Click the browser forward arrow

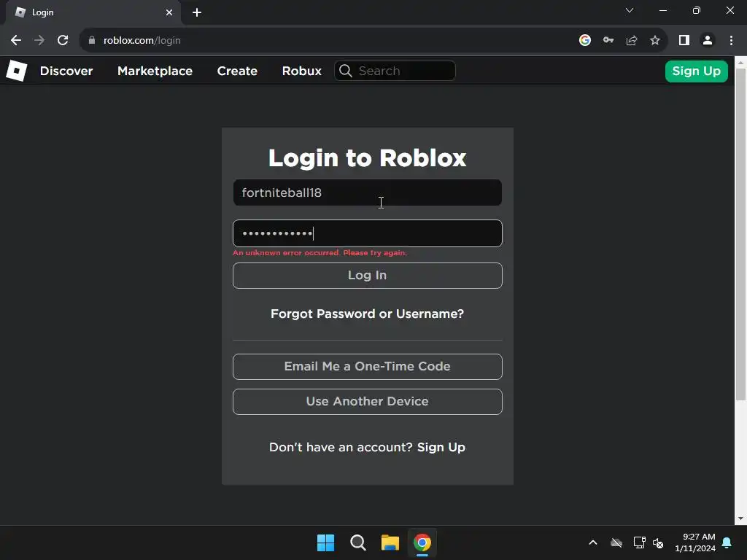coord(39,41)
